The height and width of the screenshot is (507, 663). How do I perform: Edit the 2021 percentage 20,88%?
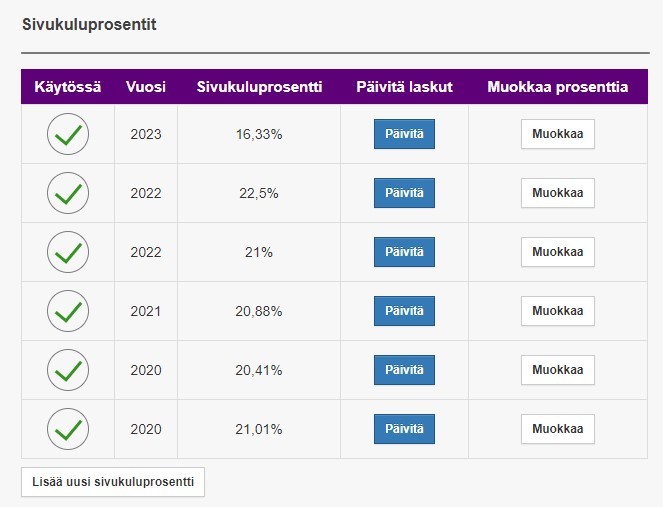pos(558,311)
